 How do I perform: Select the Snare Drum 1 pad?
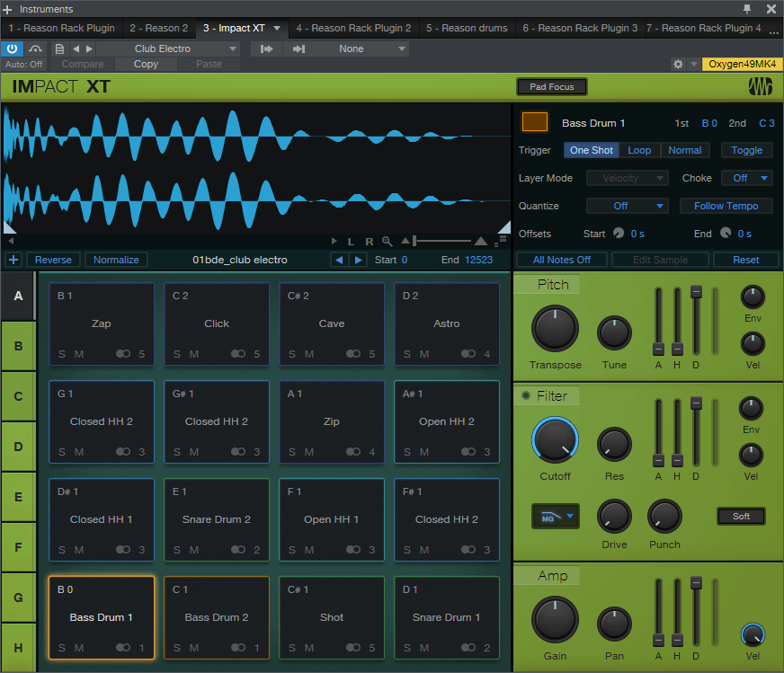click(x=447, y=617)
